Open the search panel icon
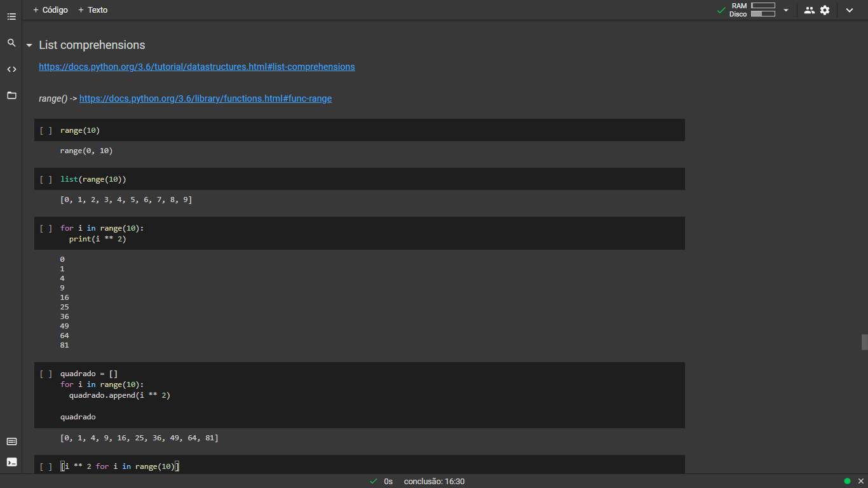The image size is (868, 488). [x=11, y=43]
